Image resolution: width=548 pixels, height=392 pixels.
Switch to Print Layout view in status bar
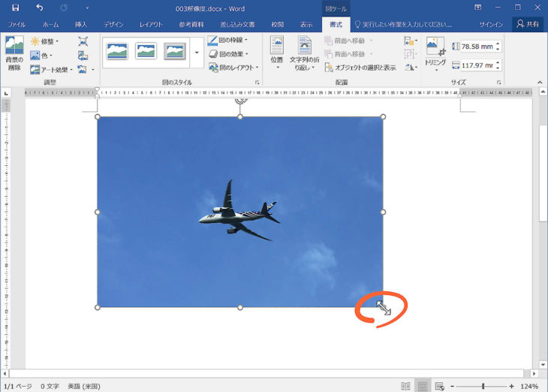pos(423,386)
